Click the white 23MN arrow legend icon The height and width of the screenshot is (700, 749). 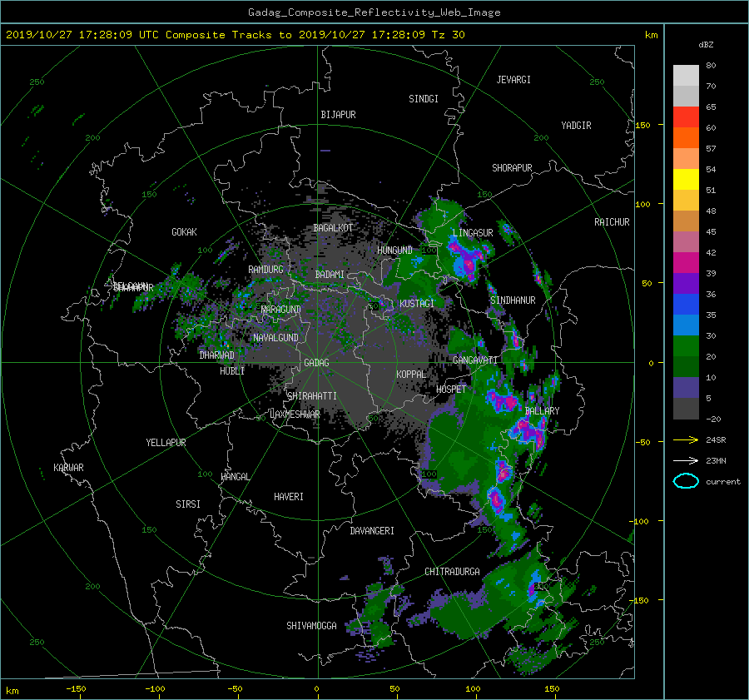pos(686,460)
